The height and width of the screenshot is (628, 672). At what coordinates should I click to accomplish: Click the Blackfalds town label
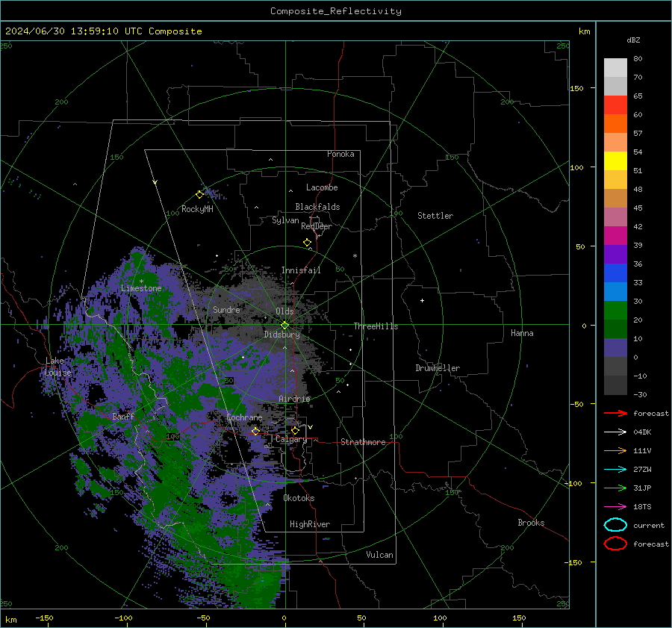click(317, 207)
